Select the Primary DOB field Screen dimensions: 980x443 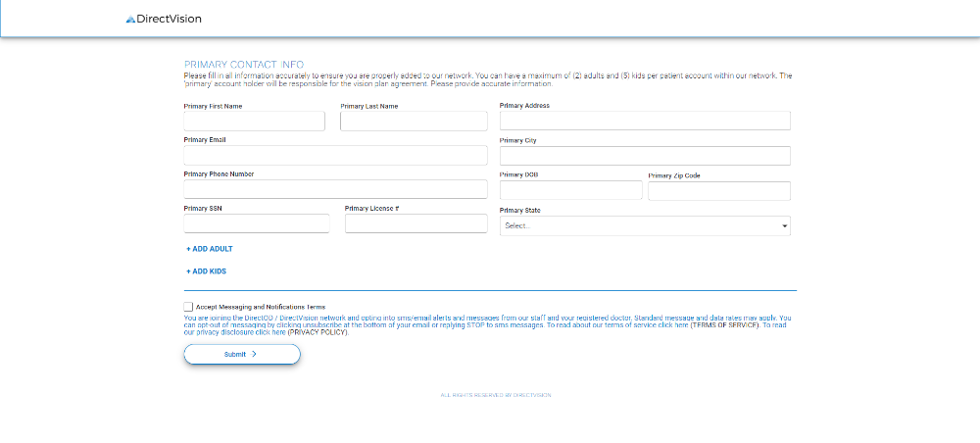[570, 190]
